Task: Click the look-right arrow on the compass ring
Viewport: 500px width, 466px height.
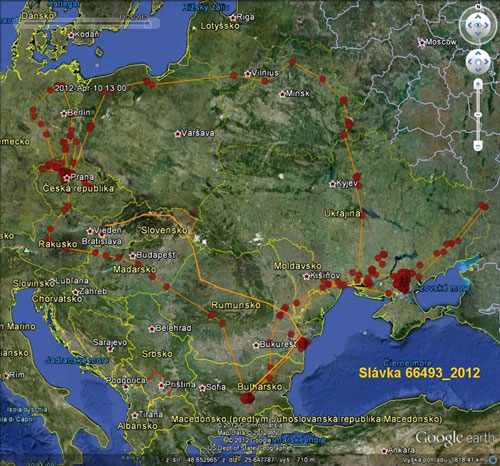Action: tap(487, 25)
